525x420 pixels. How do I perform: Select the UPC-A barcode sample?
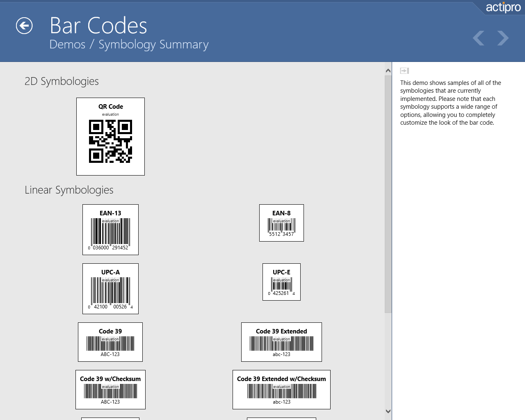pyautogui.click(x=110, y=289)
